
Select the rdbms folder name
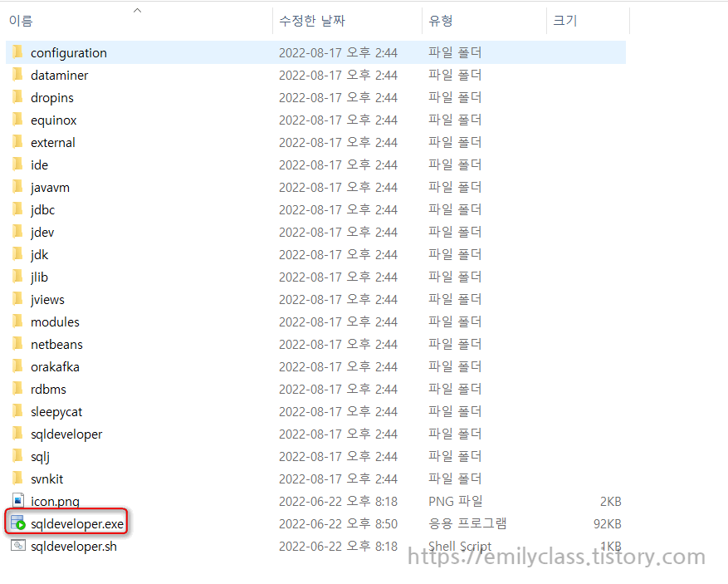point(48,390)
